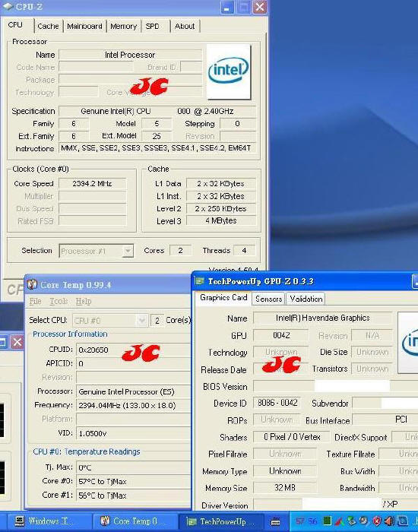
Task: Expand the Processor #1 selection dropdown
Action: tap(128, 251)
